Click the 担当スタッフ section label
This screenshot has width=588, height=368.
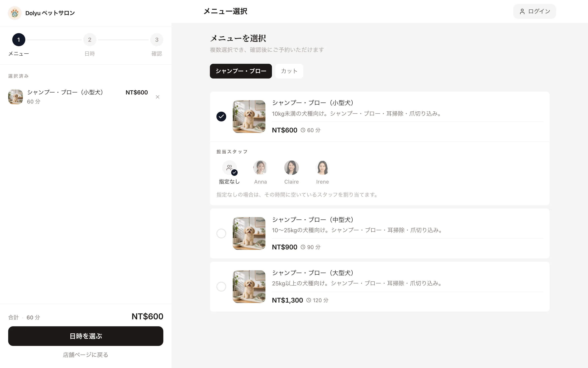tap(232, 152)
